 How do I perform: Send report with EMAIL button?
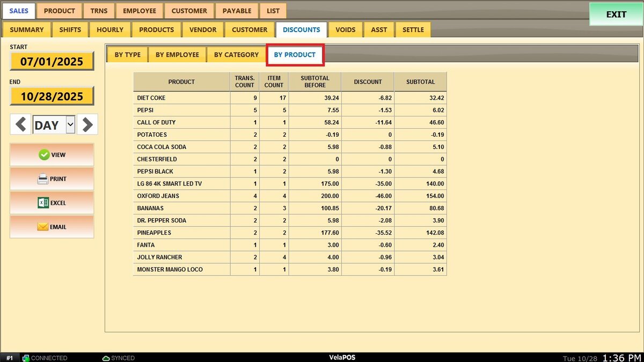52,227
